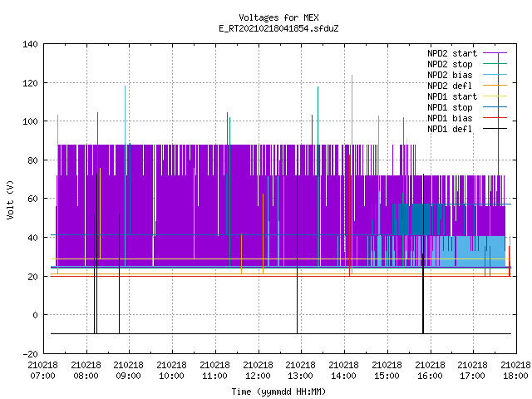Click the y-axis tick label 100
The image size is (532, 399).
[30, 121]
